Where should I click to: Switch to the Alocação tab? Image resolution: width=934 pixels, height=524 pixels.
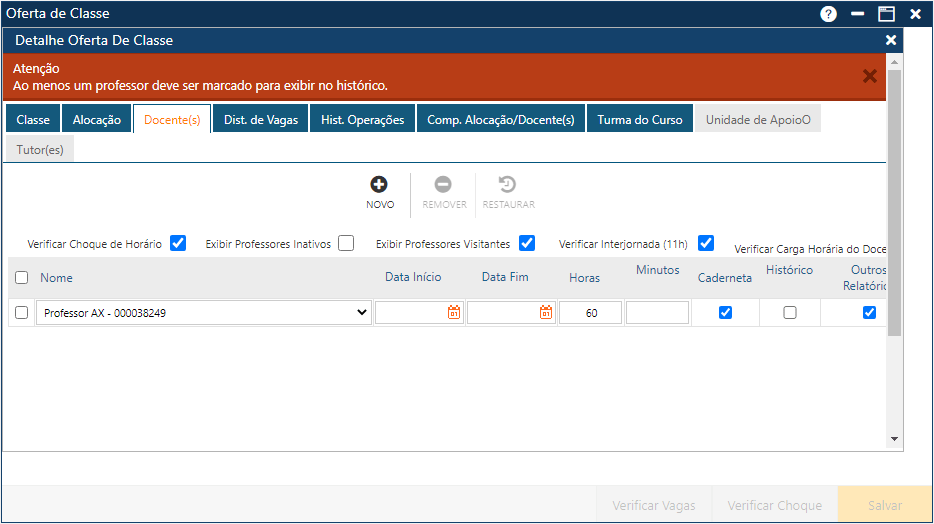[97, 120]
